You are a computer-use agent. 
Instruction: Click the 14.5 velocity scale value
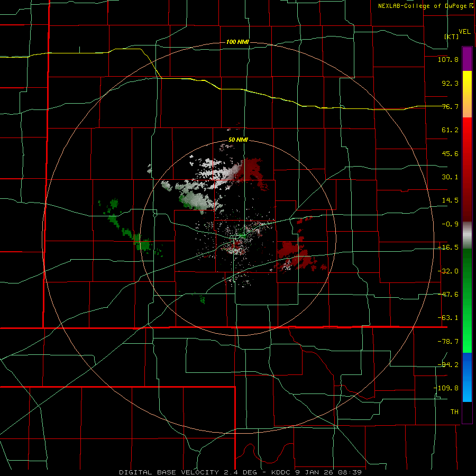tap(450, 200)
